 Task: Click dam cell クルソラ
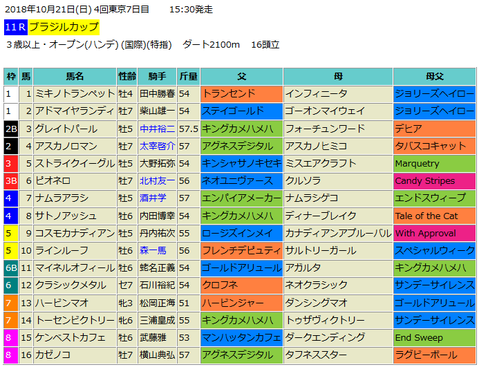(x=338, y=181)
